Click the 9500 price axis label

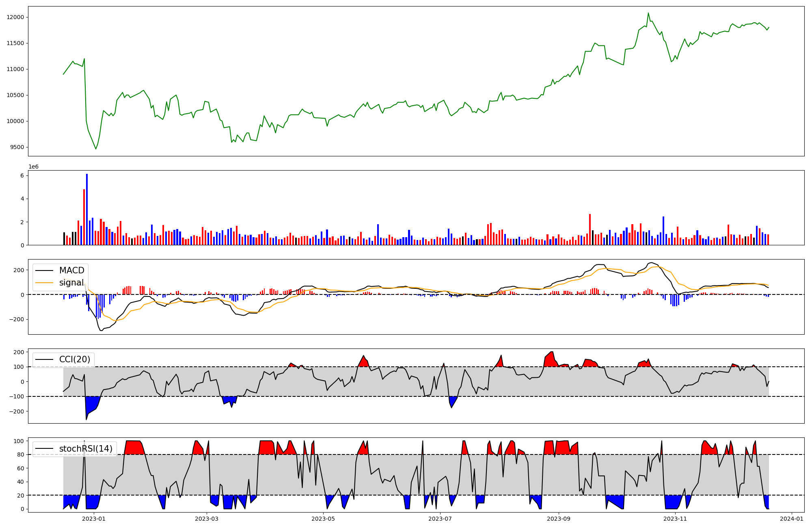(x=17, y=147)
